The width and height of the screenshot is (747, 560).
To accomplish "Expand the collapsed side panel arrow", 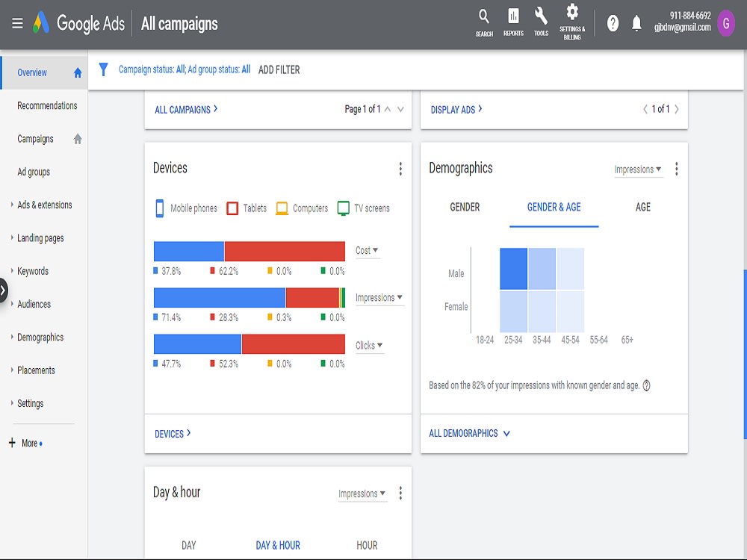I will coord(3,290).
